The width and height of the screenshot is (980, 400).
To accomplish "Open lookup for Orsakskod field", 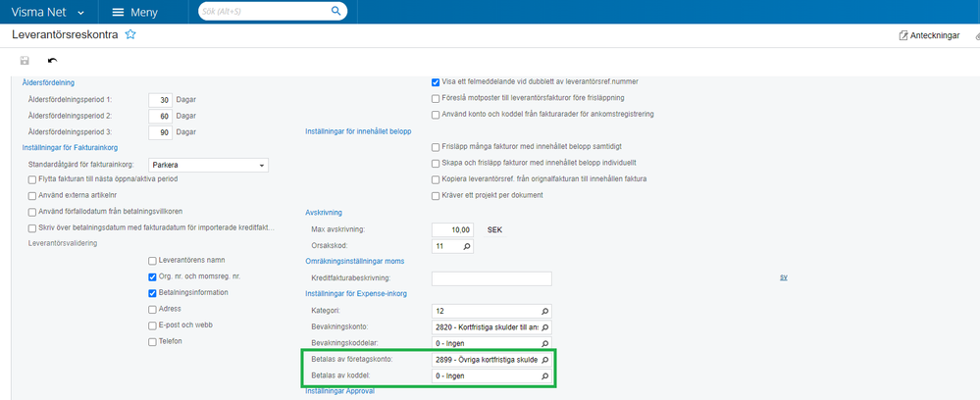I will tap(466, 246).
